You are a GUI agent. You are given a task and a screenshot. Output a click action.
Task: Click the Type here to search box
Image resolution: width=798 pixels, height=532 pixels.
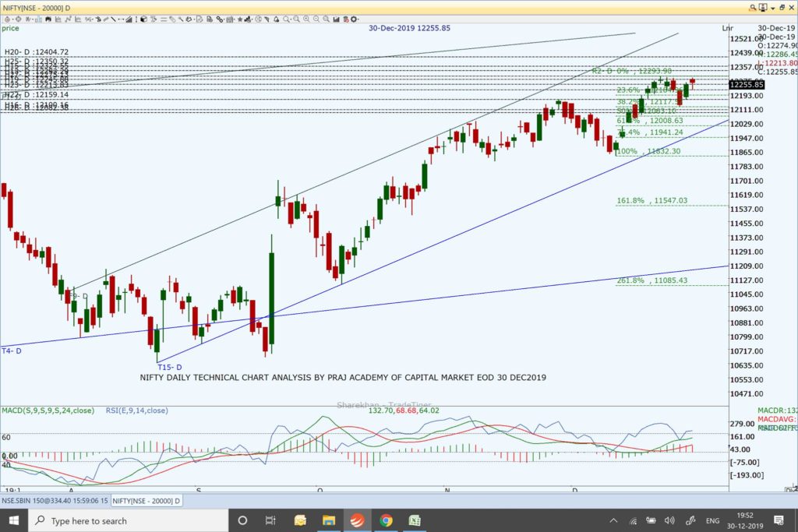coord(129,520)
